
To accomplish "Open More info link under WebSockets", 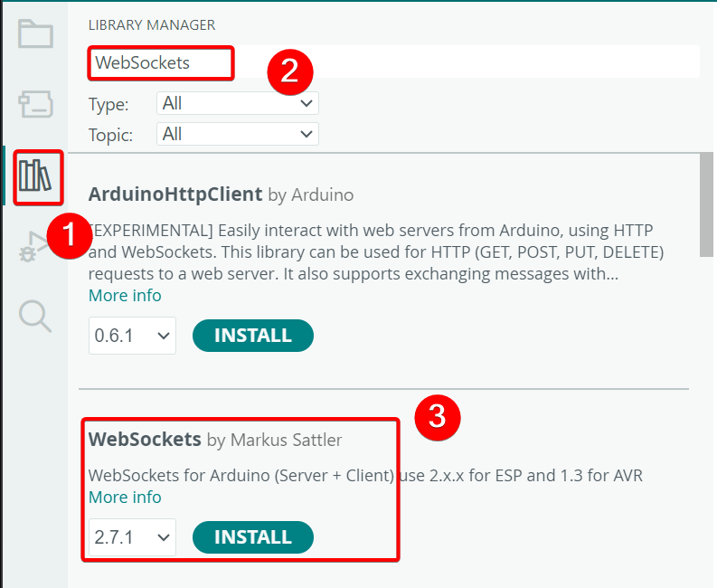I will (125, 498).
